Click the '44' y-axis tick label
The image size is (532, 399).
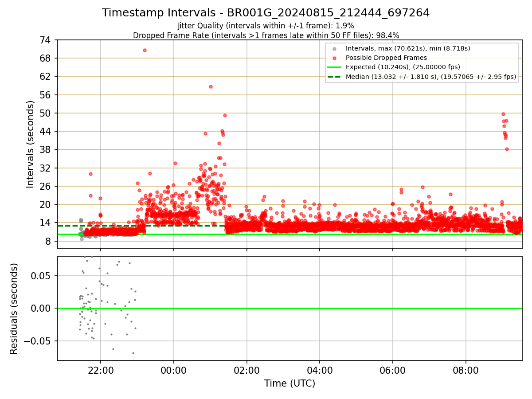46,131
